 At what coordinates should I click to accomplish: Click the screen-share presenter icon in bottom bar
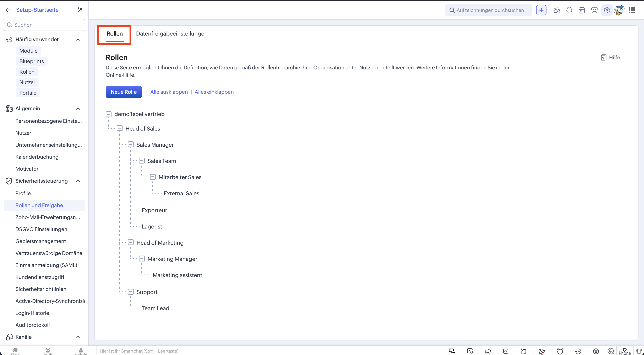(452, 351)
